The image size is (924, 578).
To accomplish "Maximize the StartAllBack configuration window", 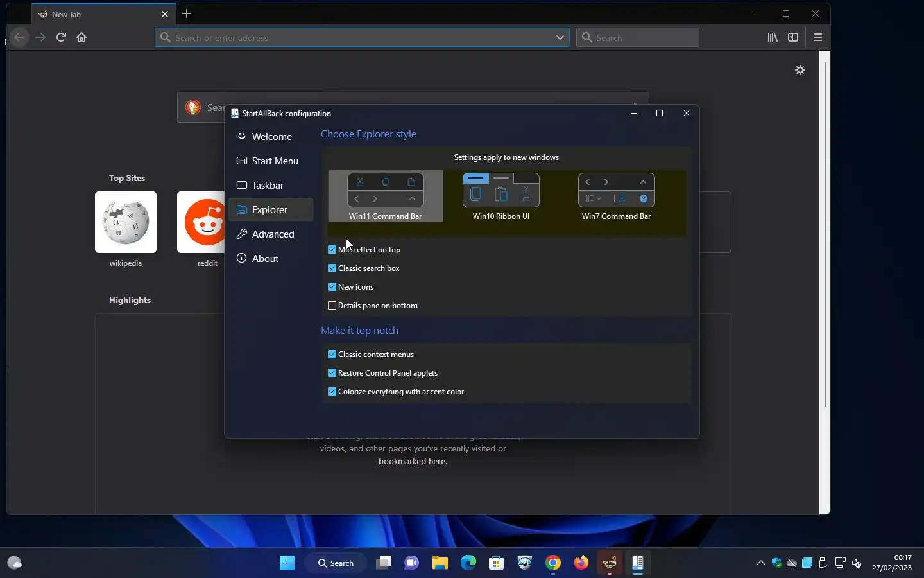I will [660, 113].
